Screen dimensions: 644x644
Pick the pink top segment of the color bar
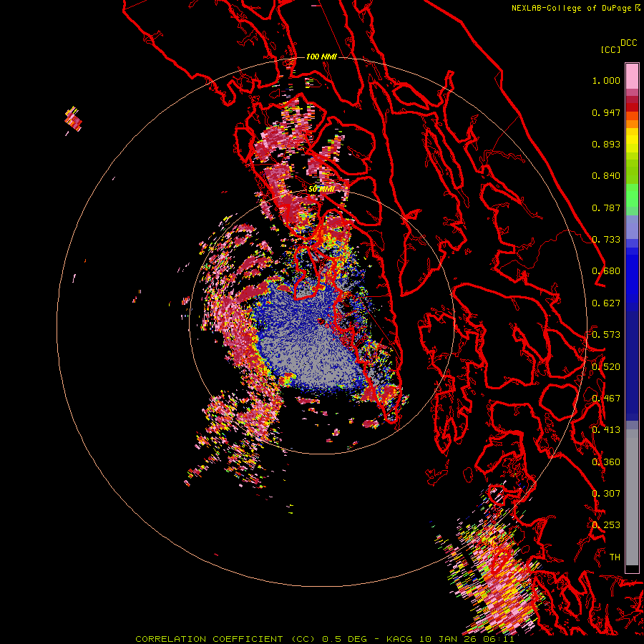(632, 76)
